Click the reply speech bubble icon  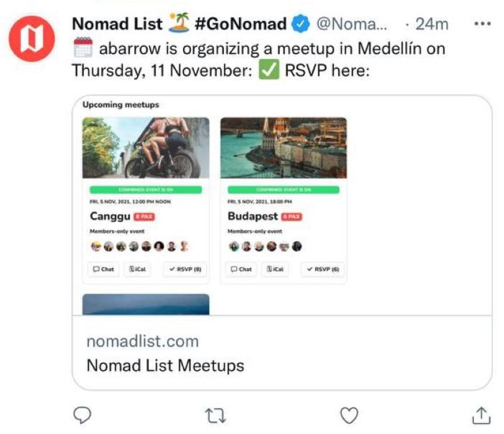click(x=85, y=415)
